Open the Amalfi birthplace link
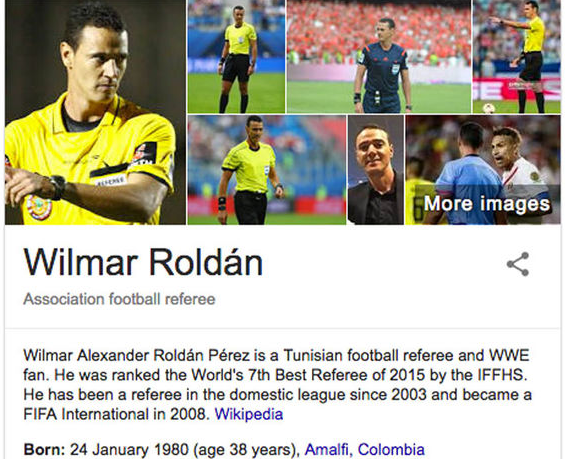The width and height of the screenshot is (565, 459). [327, 450]
